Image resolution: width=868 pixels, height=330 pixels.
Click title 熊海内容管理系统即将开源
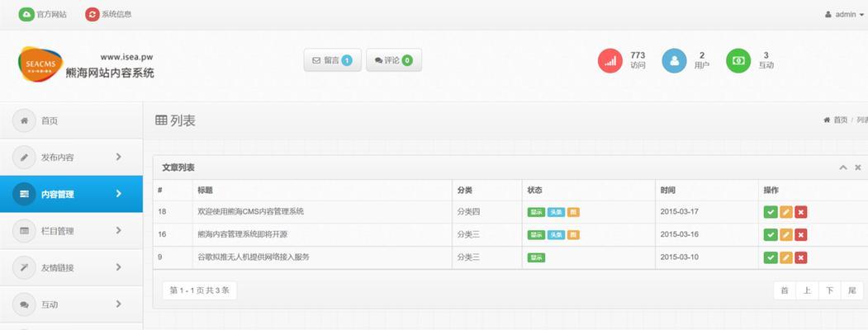(x=243, y=234)
